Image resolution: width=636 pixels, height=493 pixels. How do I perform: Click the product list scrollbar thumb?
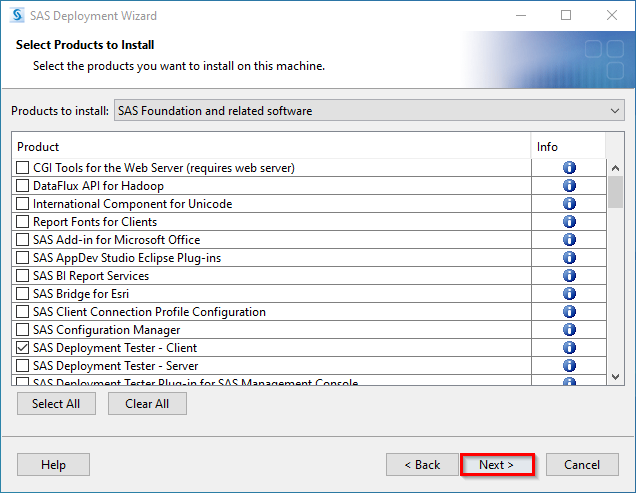[x=615, y=192]
